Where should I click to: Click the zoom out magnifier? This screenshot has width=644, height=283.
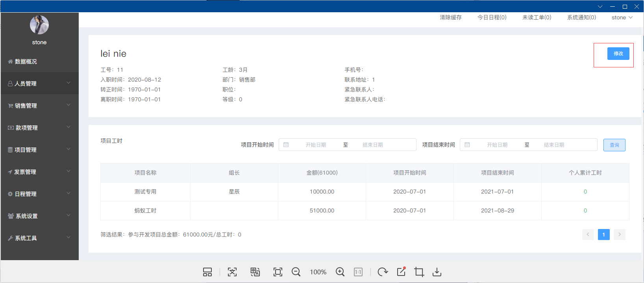[296, 272]
